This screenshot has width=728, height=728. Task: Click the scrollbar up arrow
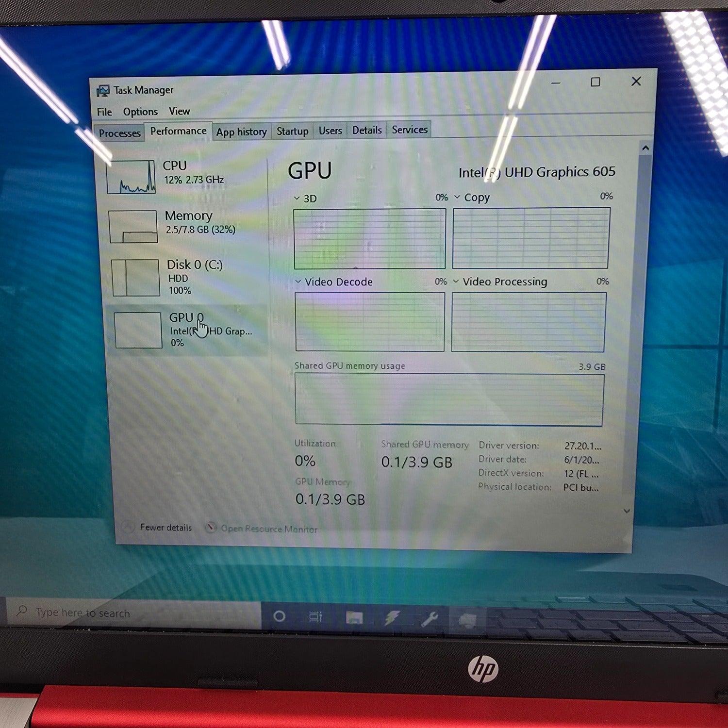[x=645, y=148]
